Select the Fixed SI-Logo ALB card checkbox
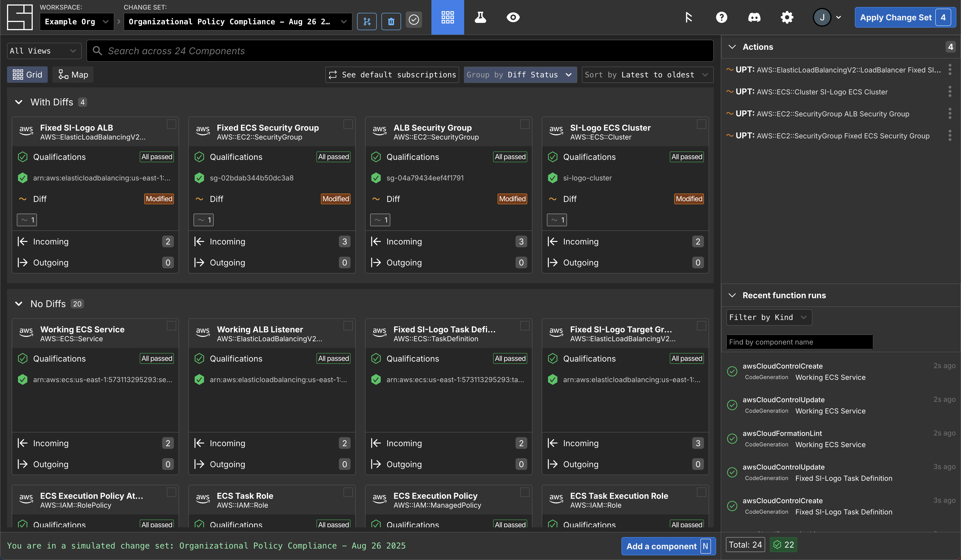The height and width of the screenshot is (560, 961). 172,124
